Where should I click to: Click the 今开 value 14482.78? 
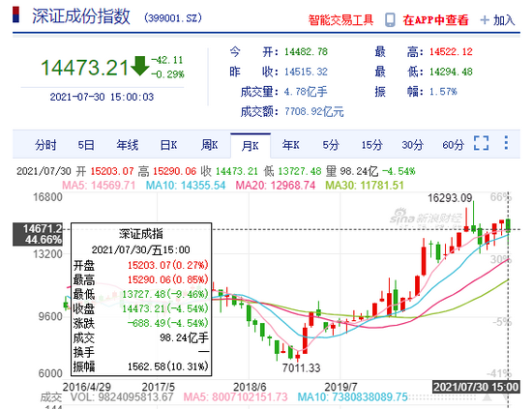(x=306, y=52)
